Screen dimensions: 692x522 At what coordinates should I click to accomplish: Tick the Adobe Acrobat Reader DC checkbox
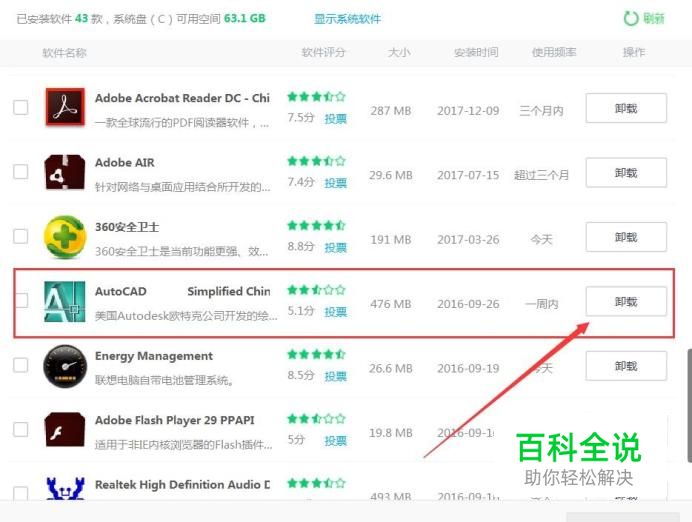tap(21, 107)
